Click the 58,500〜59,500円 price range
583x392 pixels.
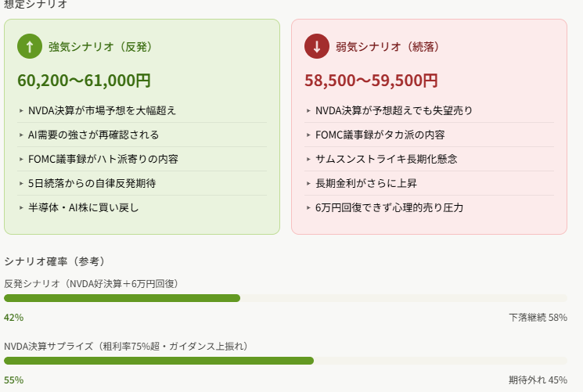point(371,81)
